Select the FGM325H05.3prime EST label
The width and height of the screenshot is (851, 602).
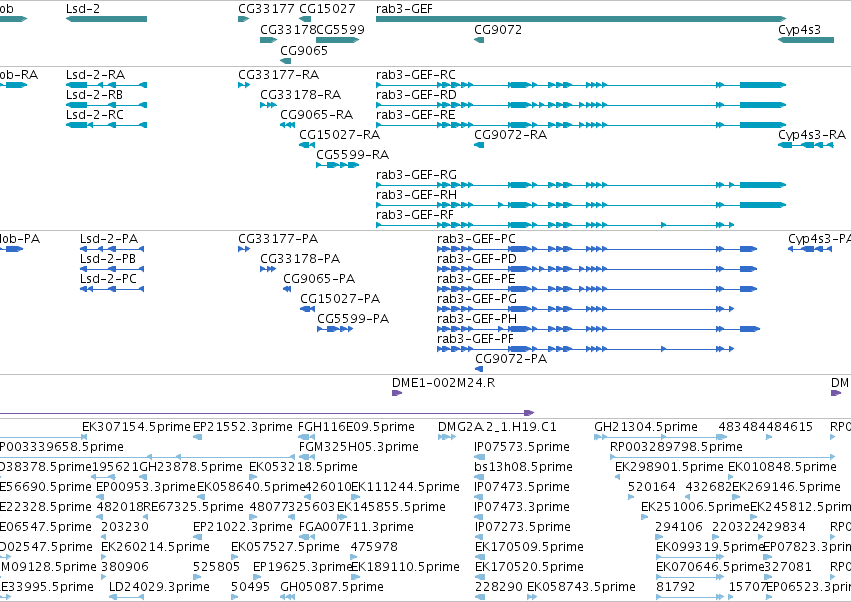click(x=359, y=446)
